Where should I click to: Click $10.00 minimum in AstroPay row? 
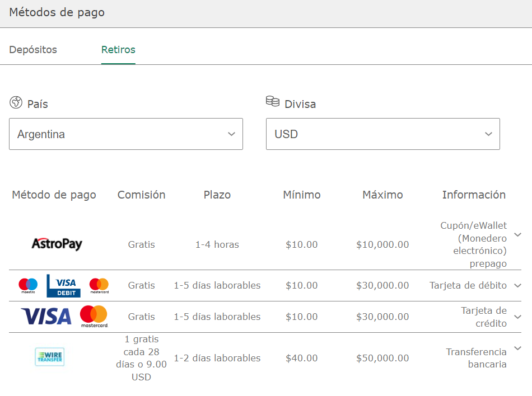(302, 244)
